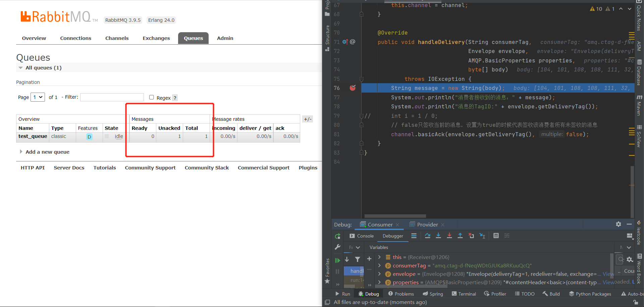Resume program execution in debugger
Viewport: 644px width, 307px height.
tap(337, 260)
